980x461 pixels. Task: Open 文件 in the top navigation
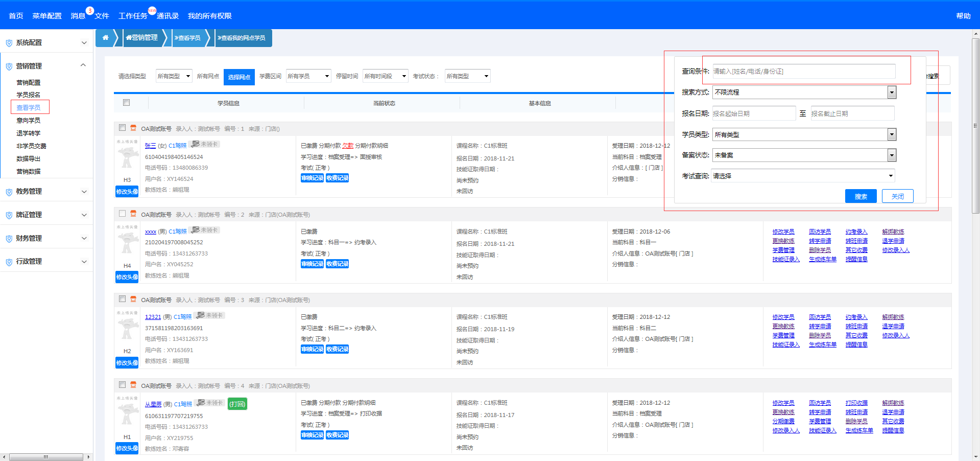tap(102, 16)
